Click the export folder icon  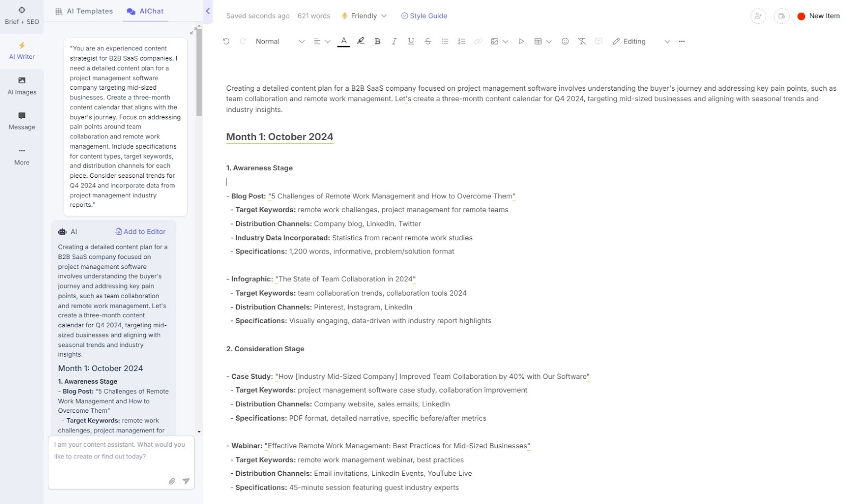(x=781, y=16)
